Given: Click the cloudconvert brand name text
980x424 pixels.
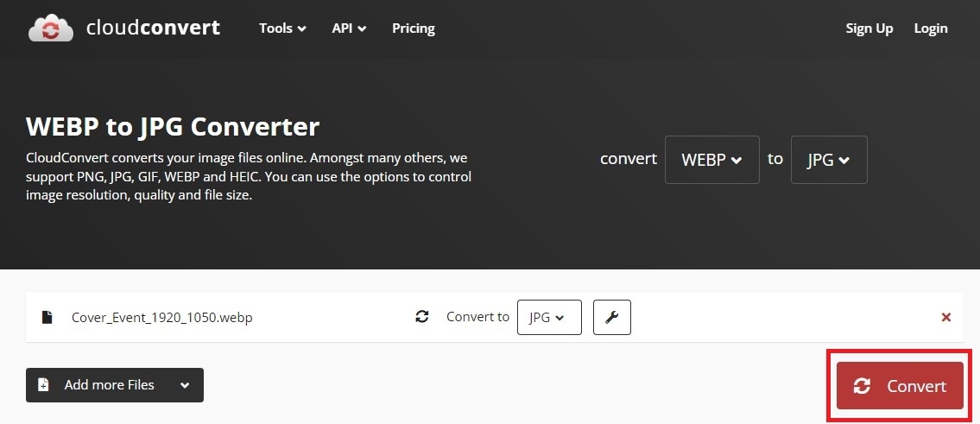Looking at the screenshot, I should pos(154,28).
